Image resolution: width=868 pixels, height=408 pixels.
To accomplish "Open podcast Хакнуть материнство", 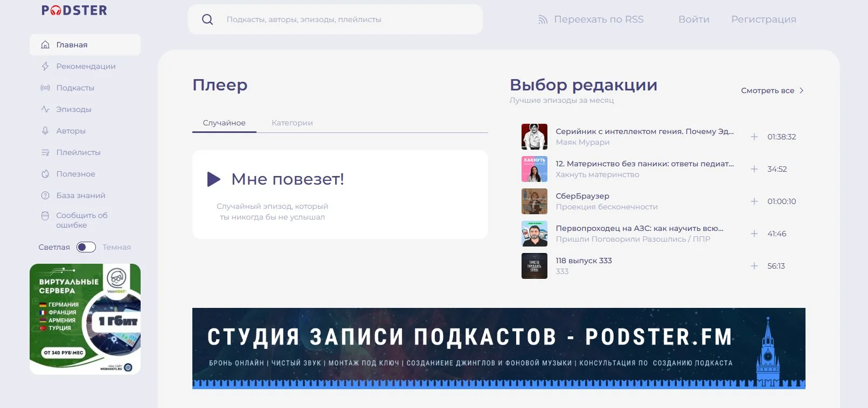I will coord(598,174).
